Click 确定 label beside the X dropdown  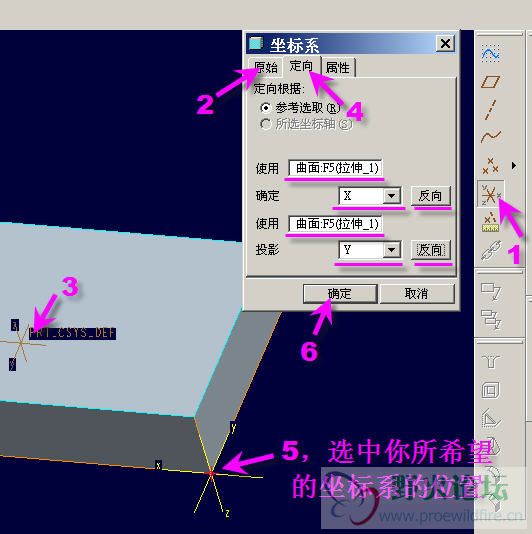click(x=268, y=196)
